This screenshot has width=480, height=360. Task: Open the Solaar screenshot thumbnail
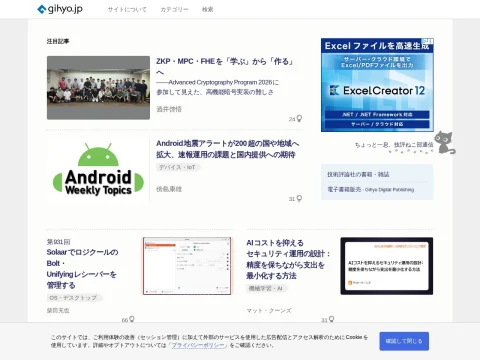pos(187,266)
